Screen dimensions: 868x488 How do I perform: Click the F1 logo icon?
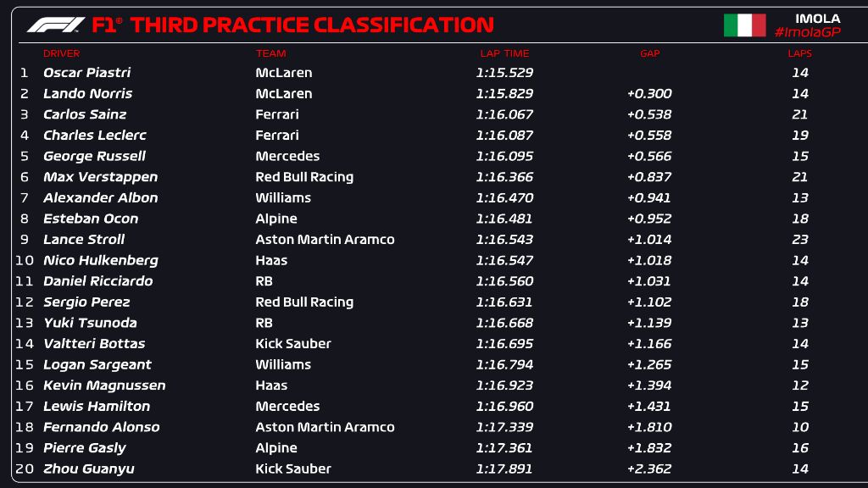[56, 25]
